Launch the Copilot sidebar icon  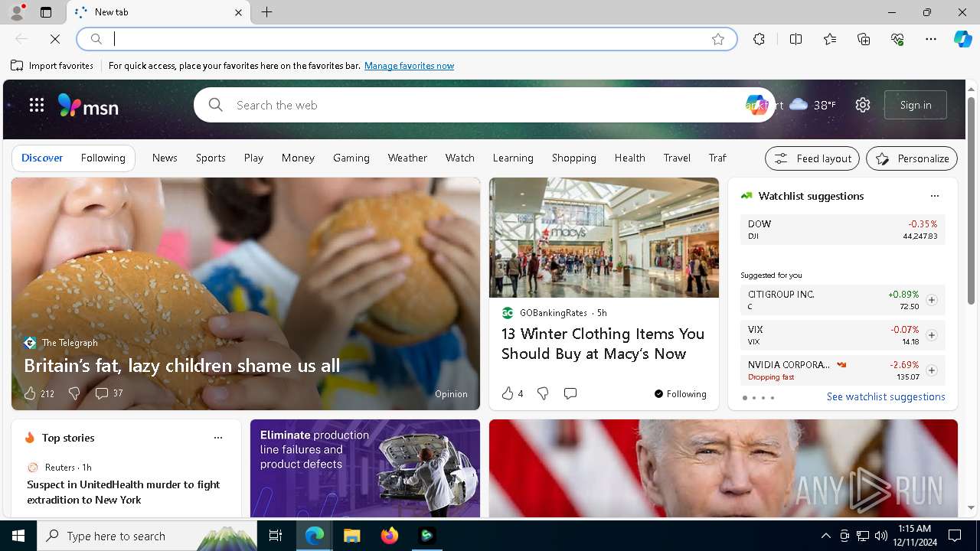962,39
